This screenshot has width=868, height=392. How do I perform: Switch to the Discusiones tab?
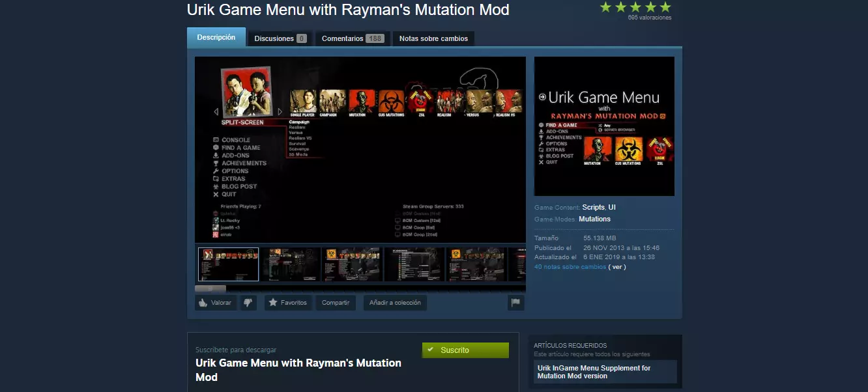280,38
